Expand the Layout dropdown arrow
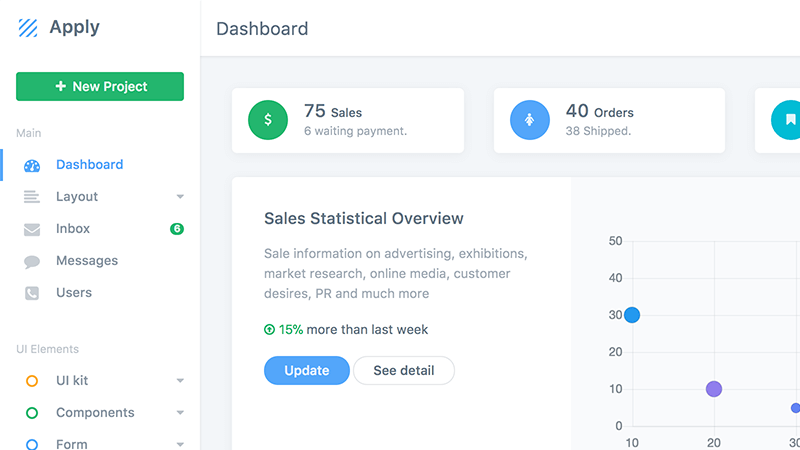Viewport: 800px width, 450px height. coord(180,197)
